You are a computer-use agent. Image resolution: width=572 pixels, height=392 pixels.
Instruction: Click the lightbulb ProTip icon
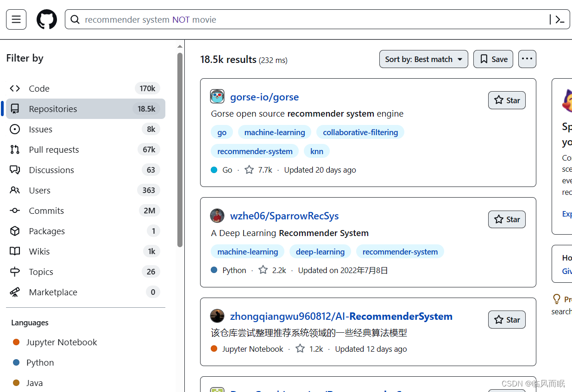pos(557,299)
